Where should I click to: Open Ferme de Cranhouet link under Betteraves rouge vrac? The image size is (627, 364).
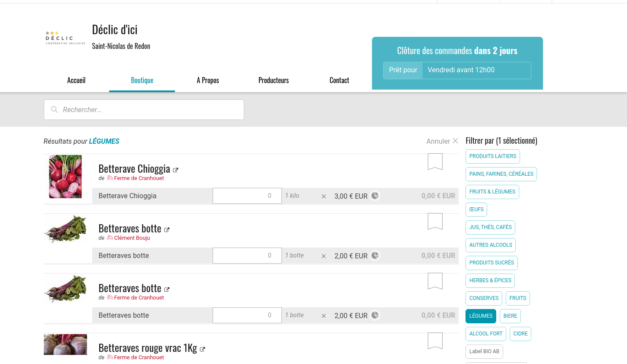tap(139, 358)
